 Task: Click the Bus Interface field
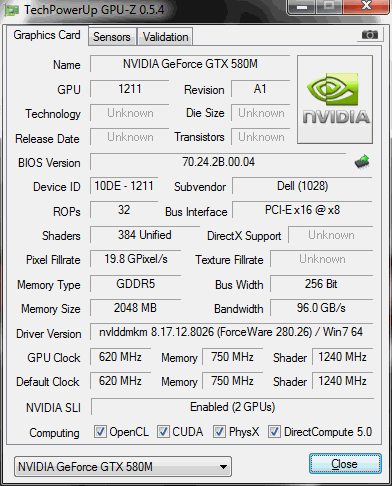302,210
